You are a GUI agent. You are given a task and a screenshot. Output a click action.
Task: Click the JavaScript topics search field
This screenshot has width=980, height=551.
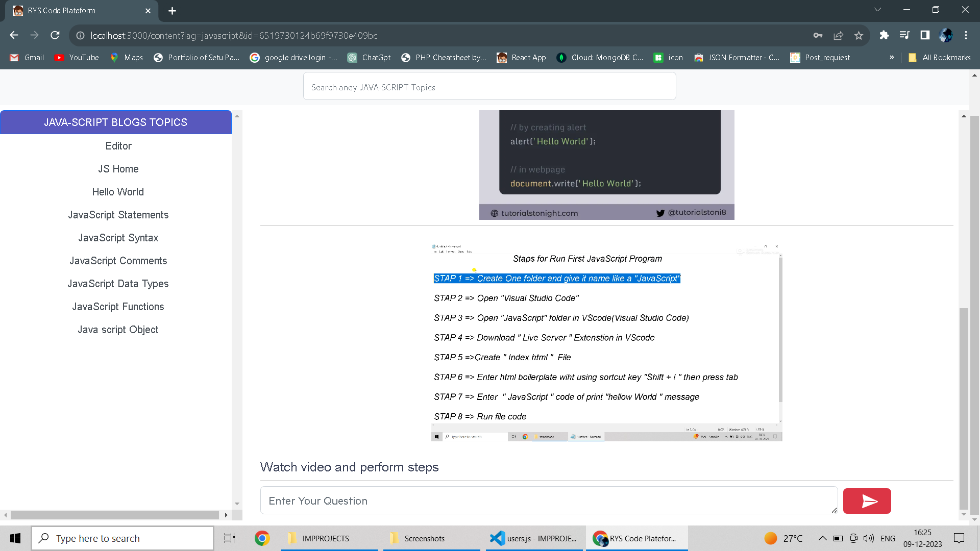point(489,87)
